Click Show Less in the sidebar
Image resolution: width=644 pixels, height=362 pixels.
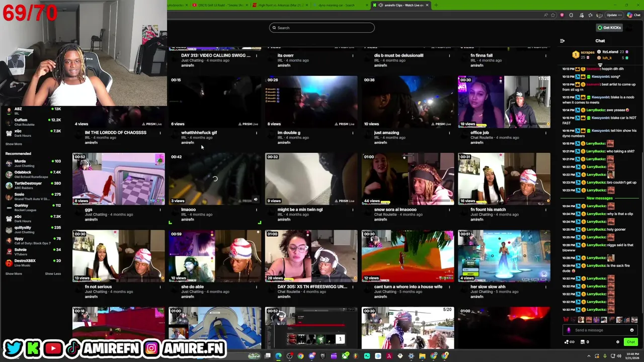click(53, 274)
